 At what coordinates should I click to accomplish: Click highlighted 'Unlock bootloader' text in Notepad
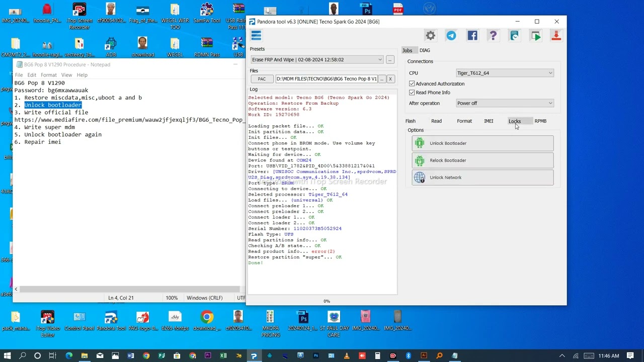(53, 105)
